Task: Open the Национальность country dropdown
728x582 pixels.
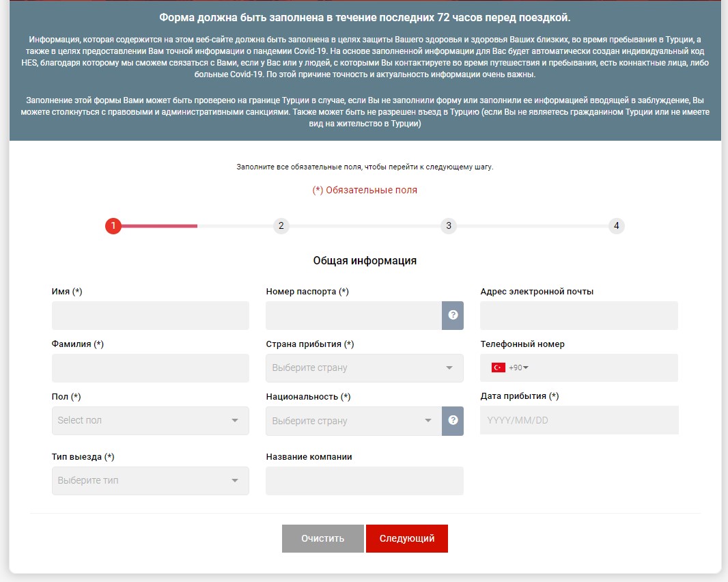Action: coord(353,421)
